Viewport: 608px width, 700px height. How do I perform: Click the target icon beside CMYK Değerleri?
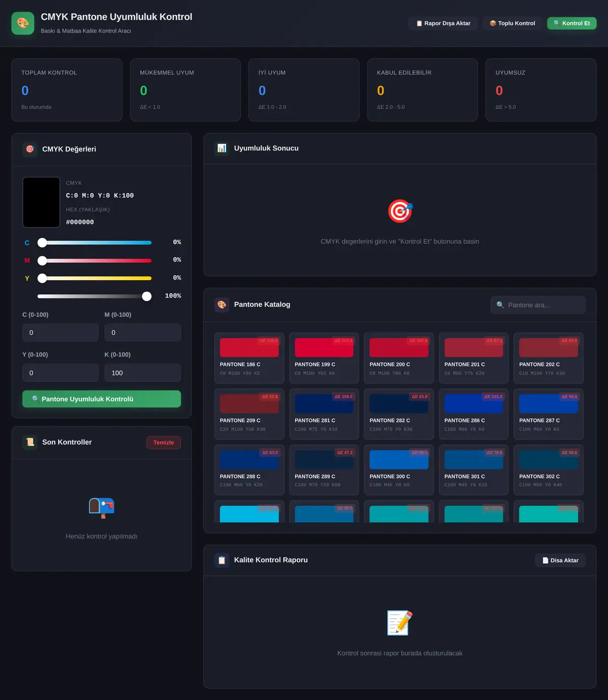point(30,149)
